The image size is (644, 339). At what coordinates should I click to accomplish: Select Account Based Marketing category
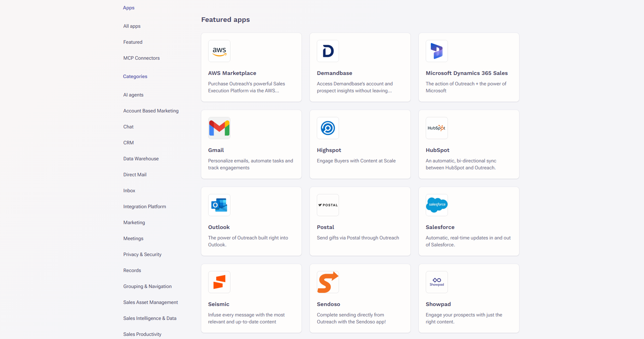pos(151,111)
